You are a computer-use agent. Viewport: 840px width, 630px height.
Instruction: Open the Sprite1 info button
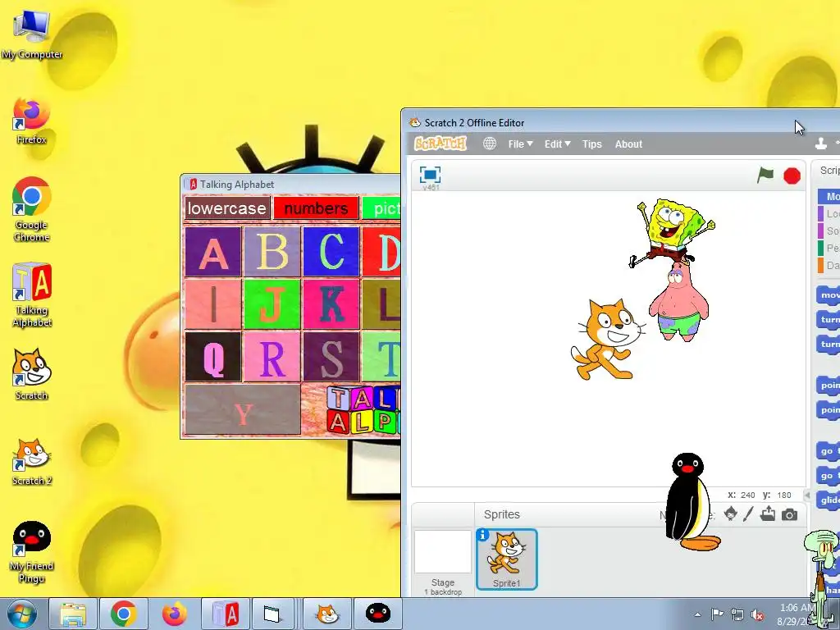point(482,535)
